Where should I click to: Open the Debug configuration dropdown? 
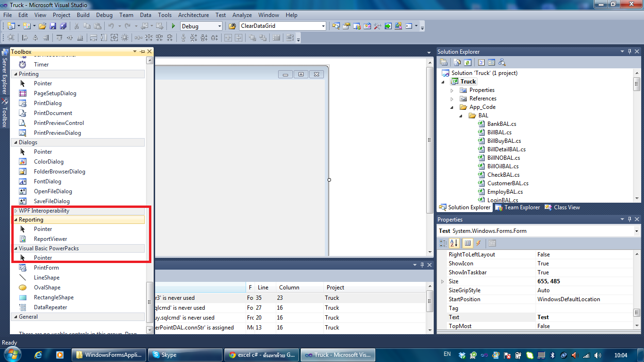point(219,26)
